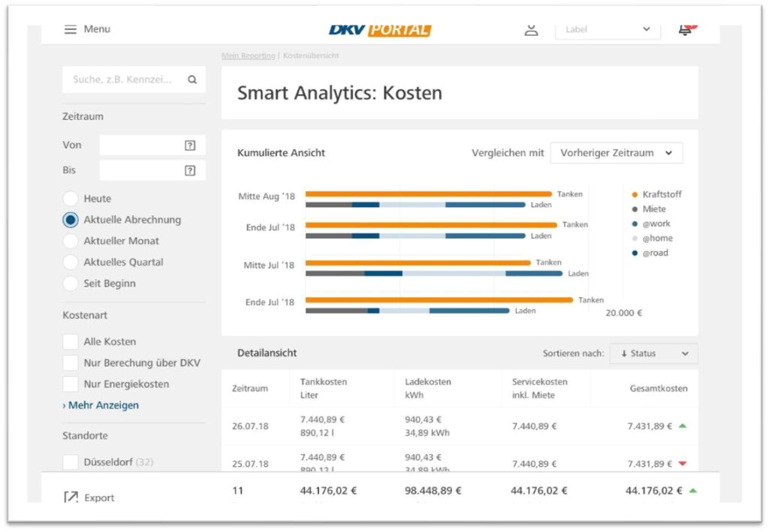The height and width of the screenshot is (532, 769).
Task: Open the Vorheriger Zeitraum dropdown
Action: [x=616, y=153]
